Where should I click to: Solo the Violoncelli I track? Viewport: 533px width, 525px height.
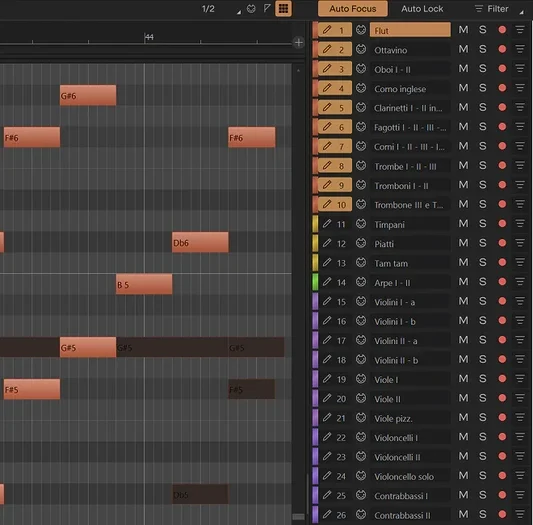pos(482,437)
